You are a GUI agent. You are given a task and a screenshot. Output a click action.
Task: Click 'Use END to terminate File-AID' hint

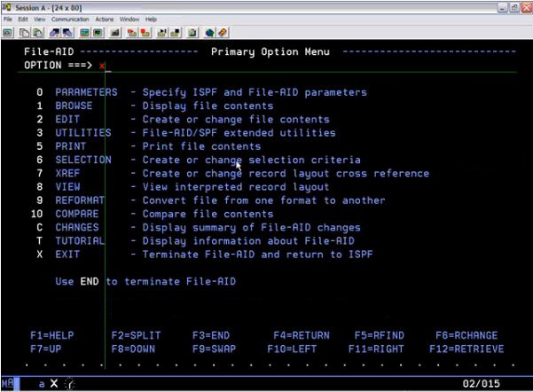tap(145, 281)
